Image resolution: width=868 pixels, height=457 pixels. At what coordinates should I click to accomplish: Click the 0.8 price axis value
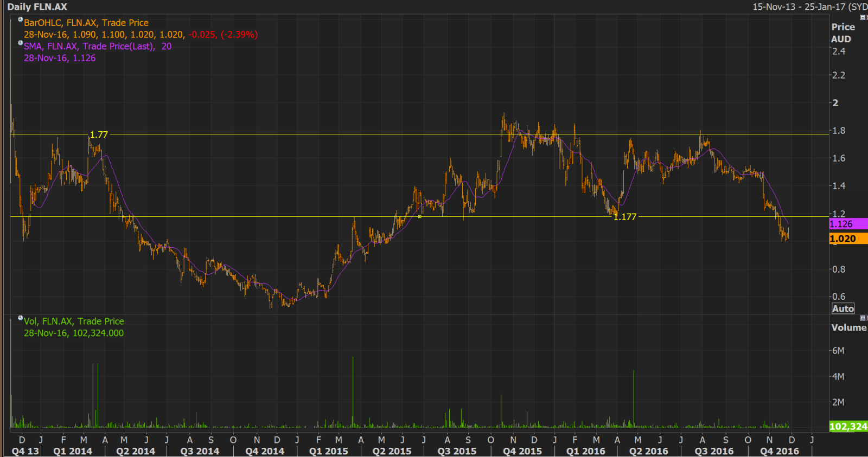(x=839, y=269)
